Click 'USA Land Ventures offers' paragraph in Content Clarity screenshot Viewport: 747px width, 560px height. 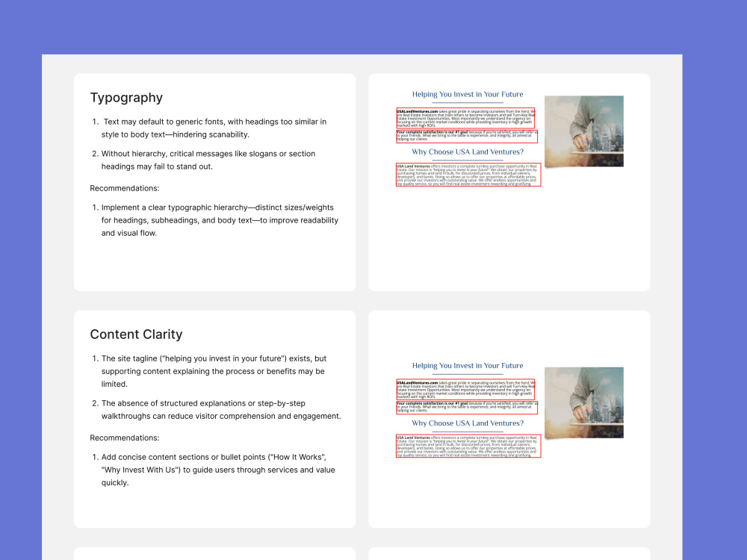(x=468, y=447)
